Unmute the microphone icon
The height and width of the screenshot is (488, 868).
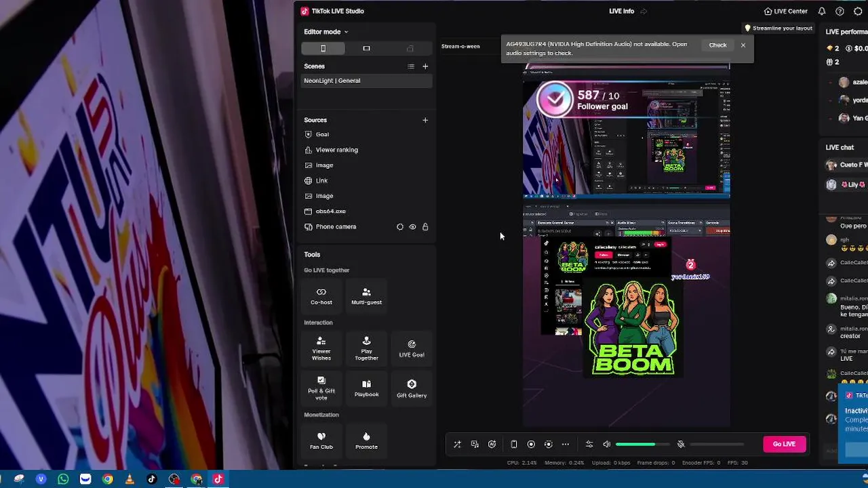[x=681, y=445]
